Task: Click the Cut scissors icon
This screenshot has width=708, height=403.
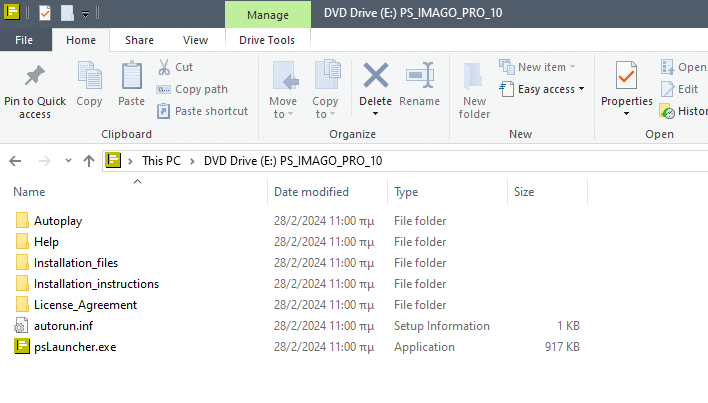Action: 164,67
